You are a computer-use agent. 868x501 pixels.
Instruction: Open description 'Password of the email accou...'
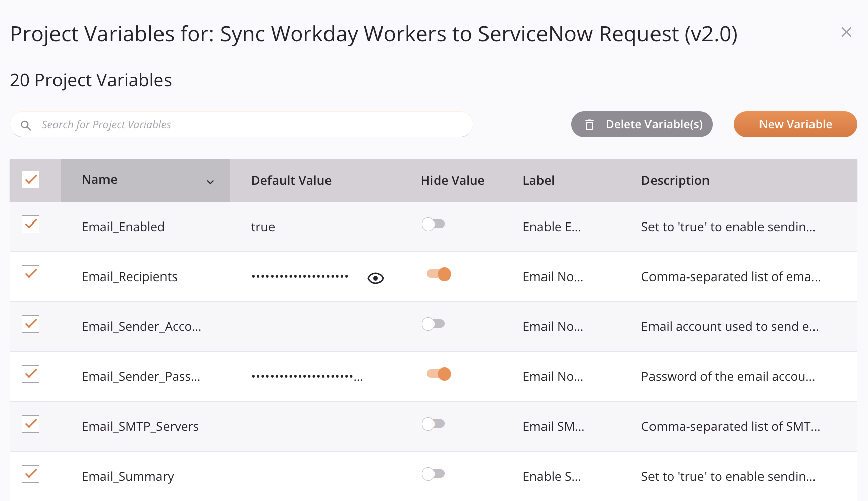[728, 376]
